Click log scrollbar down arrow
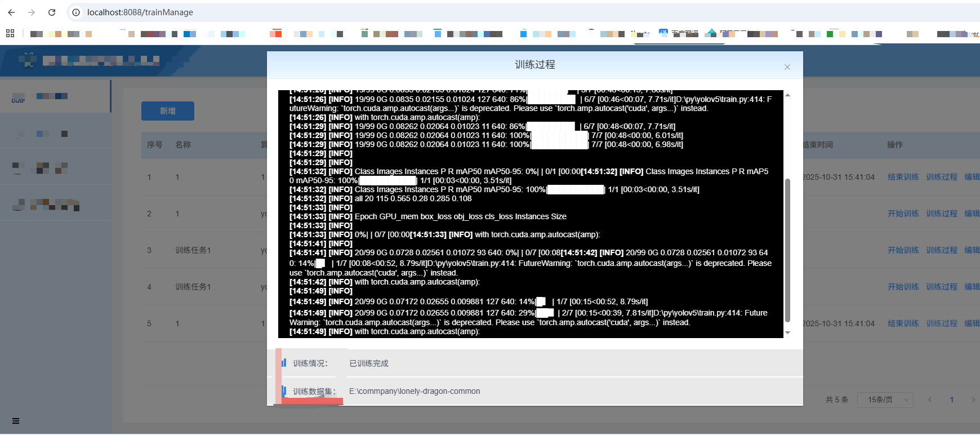Viewport: 980px width, 435px height. pyautogui.click(x=787, y=332)
